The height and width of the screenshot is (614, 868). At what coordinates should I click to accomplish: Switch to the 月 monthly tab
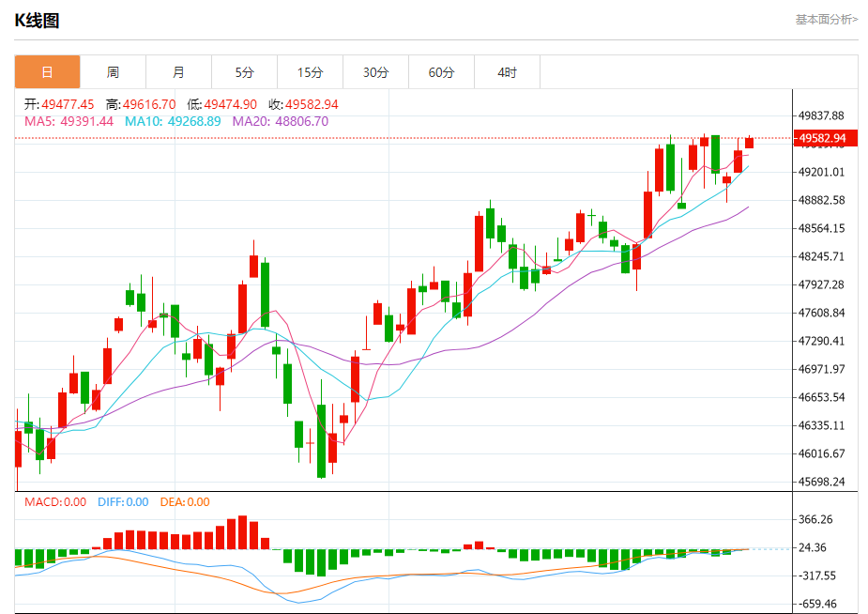(178, 72)
